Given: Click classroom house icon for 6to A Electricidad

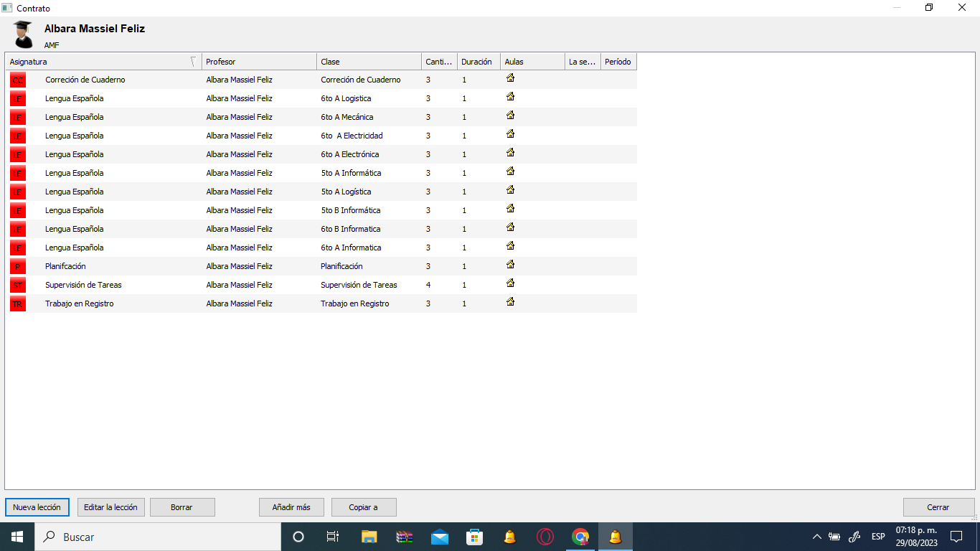Looking at the screenshot, I should click(511, 134).
